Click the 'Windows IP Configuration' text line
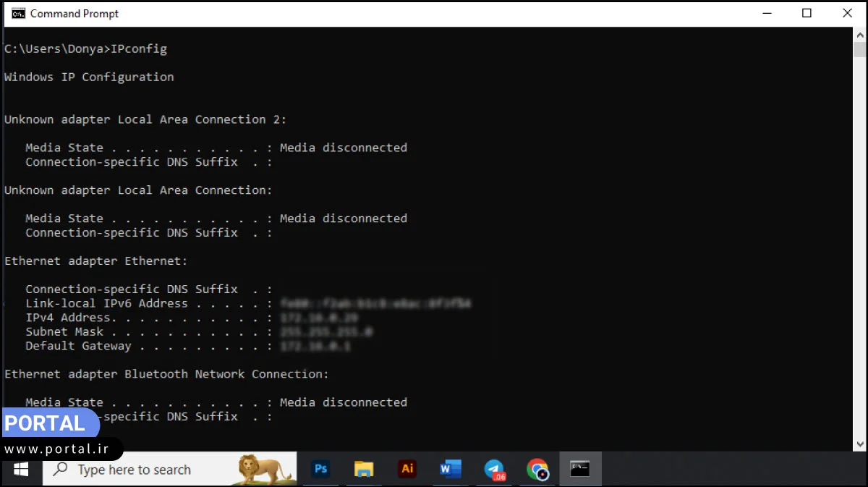Screen dimensions: 868x487 89,77
